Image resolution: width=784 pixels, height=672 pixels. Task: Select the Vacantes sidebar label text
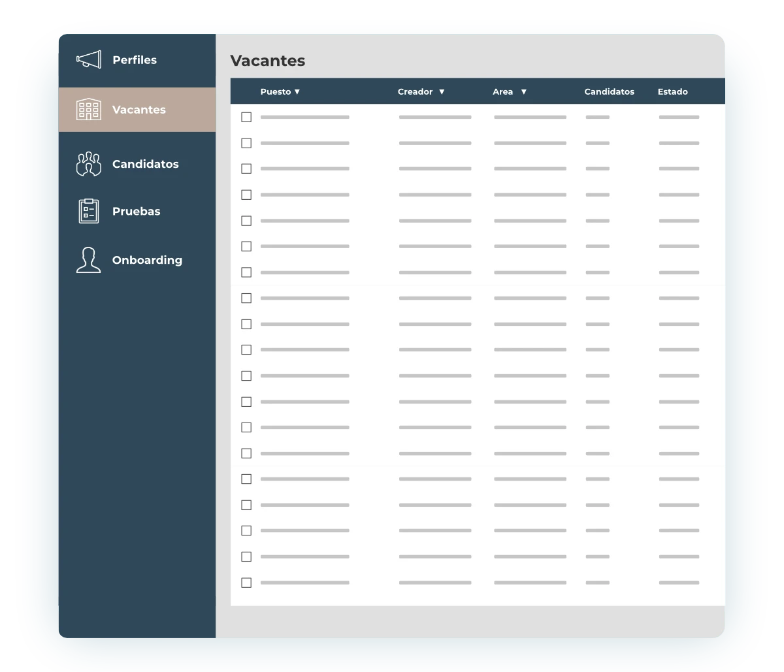click(139, 110)
